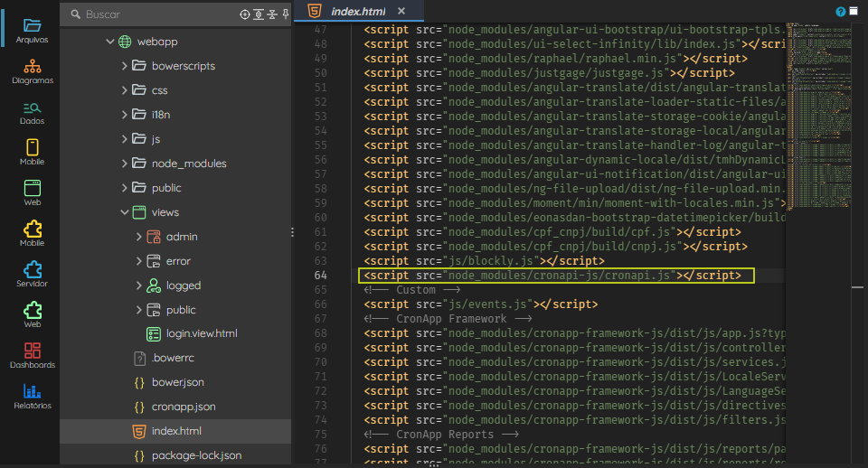Click the CronApp Framework comment line
Viewport: 868px width, 468px height.
coord(448,319)
